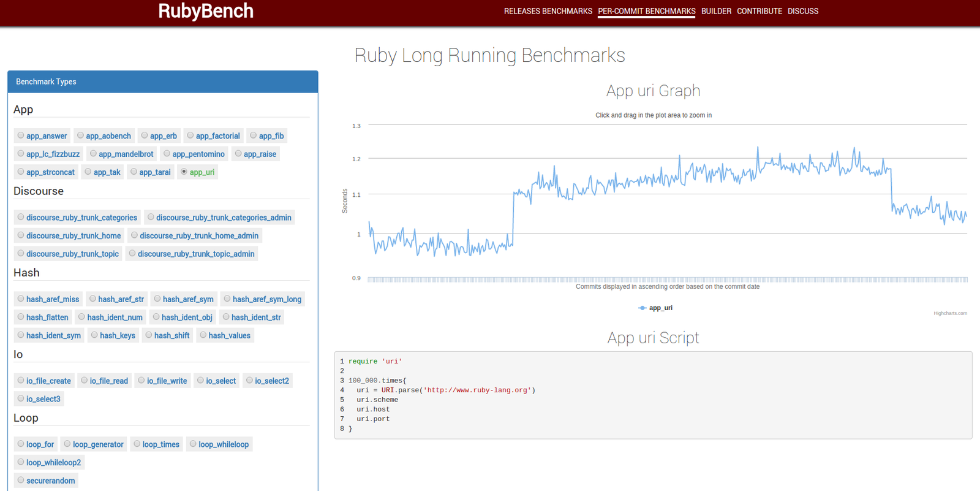Pick the loop_whileloop benchmark
Image resolution: width=980 pixels, height=491 pixels.
coord(219,444)
